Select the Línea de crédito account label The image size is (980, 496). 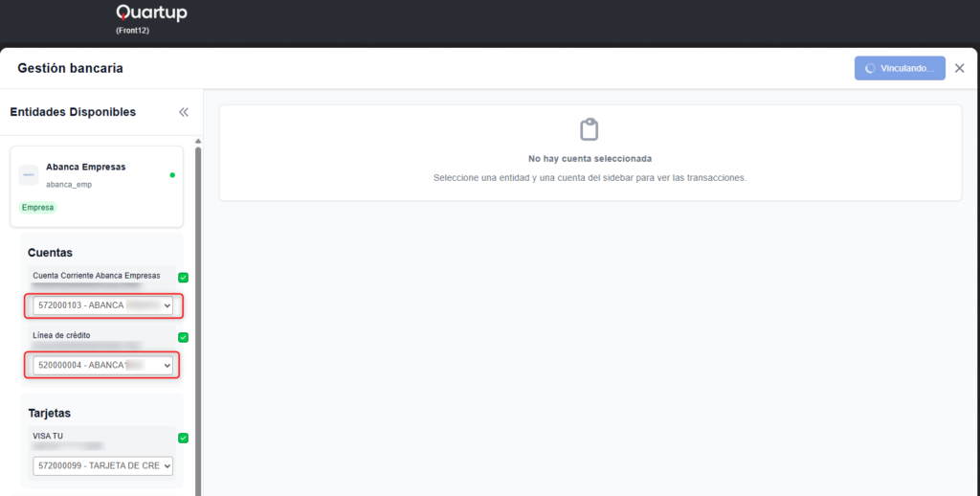tap(61, 335)
